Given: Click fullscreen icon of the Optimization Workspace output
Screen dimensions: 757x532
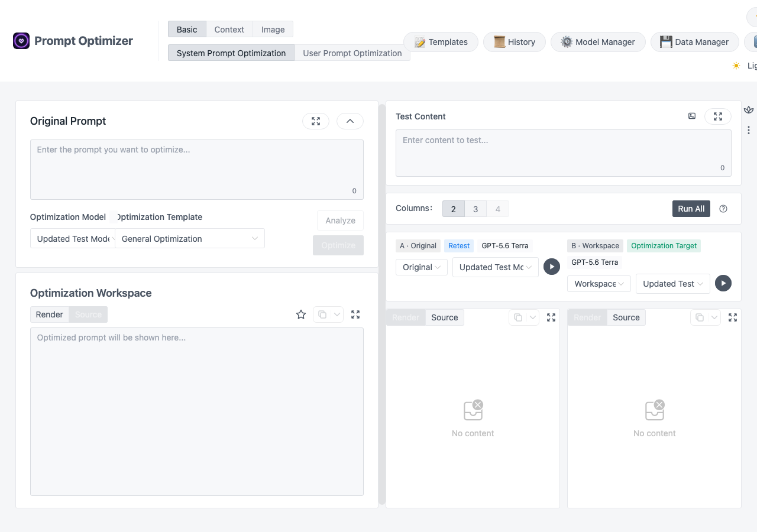Looking at the screenshot, I should coord(355,314).
